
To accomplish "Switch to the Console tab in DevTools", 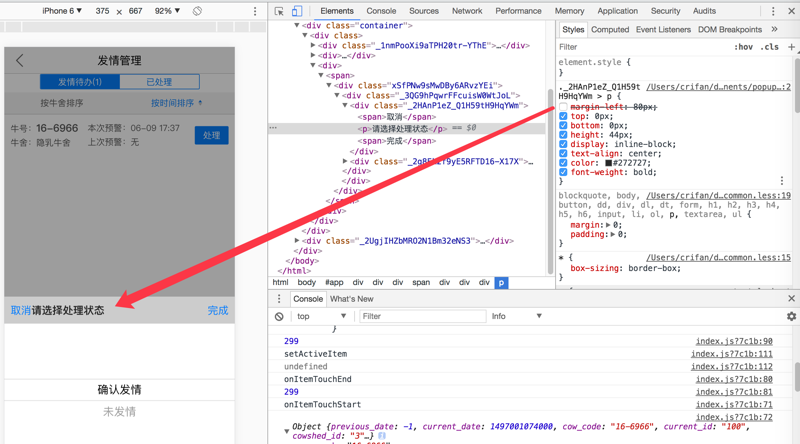I will 381,11.
